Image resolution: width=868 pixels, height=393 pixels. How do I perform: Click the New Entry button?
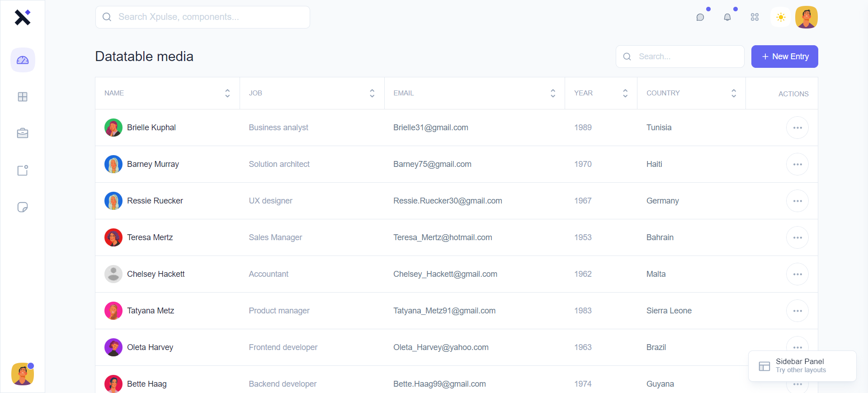[784, 57]
